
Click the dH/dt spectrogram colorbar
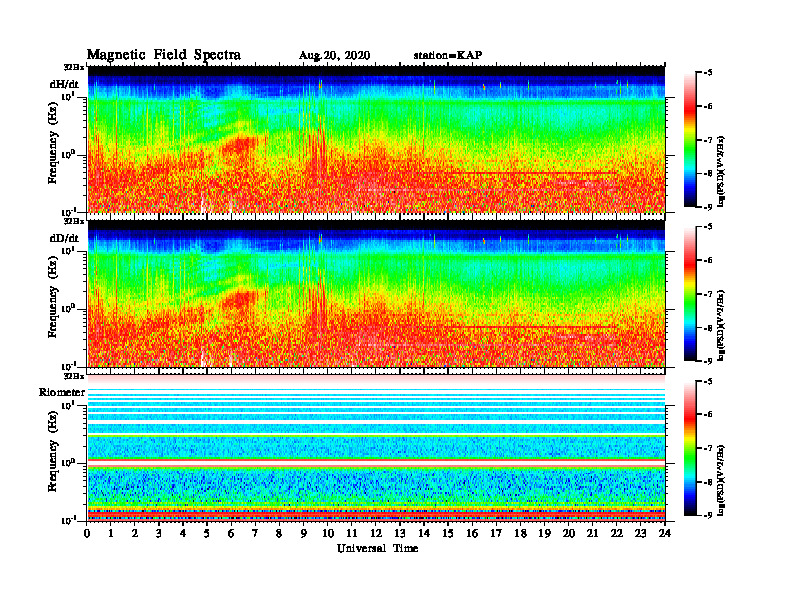pyautogui.click(x=690, y=140)
